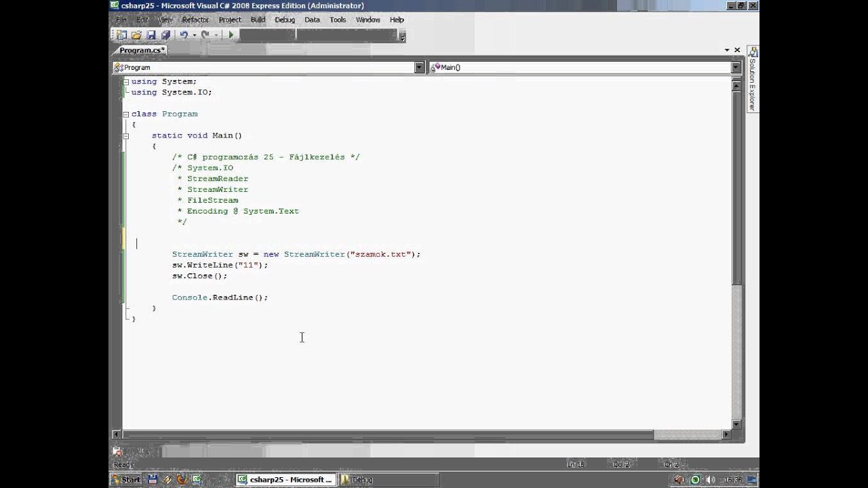Click the 'sw.Close();' code line
The image size is (868, 488).
[x=199, y=276]
